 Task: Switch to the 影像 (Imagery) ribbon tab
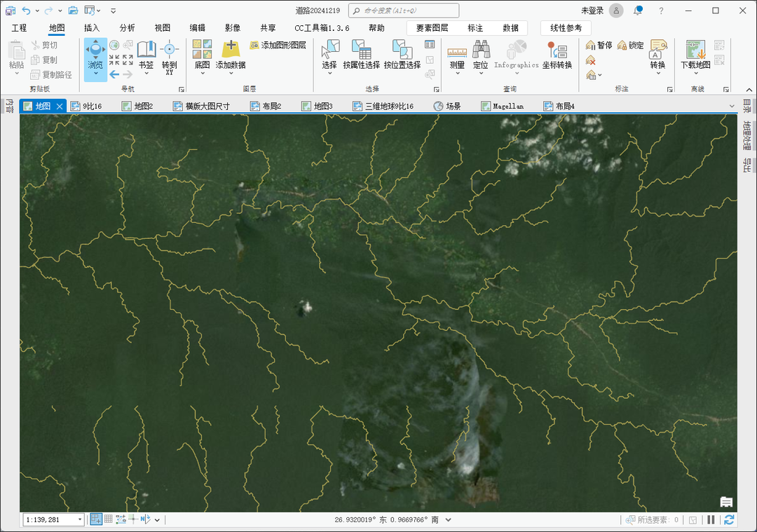pos(233,28)
